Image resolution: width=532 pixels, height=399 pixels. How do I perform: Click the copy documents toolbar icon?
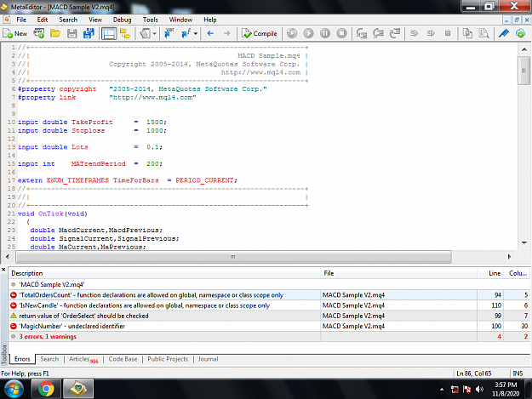pos(467,33)
